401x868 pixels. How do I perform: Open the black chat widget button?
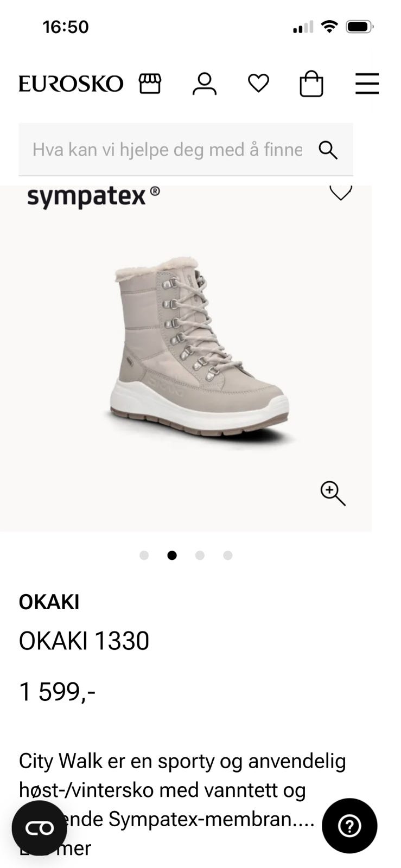[x=40, y=828]
